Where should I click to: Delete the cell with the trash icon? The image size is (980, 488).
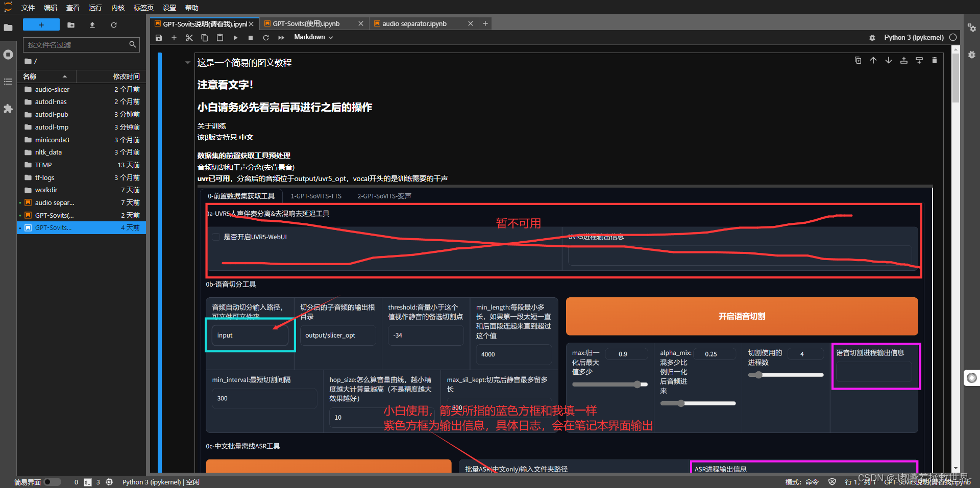[935, 60]
